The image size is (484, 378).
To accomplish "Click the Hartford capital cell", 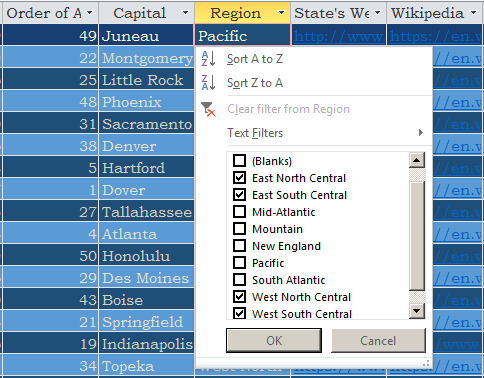I will pos(146,167).
